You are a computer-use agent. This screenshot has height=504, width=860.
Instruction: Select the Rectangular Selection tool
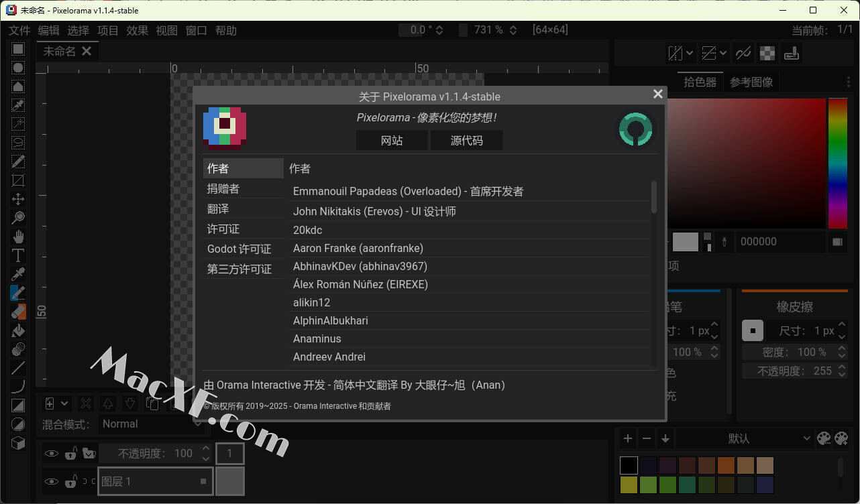(18, 49)
